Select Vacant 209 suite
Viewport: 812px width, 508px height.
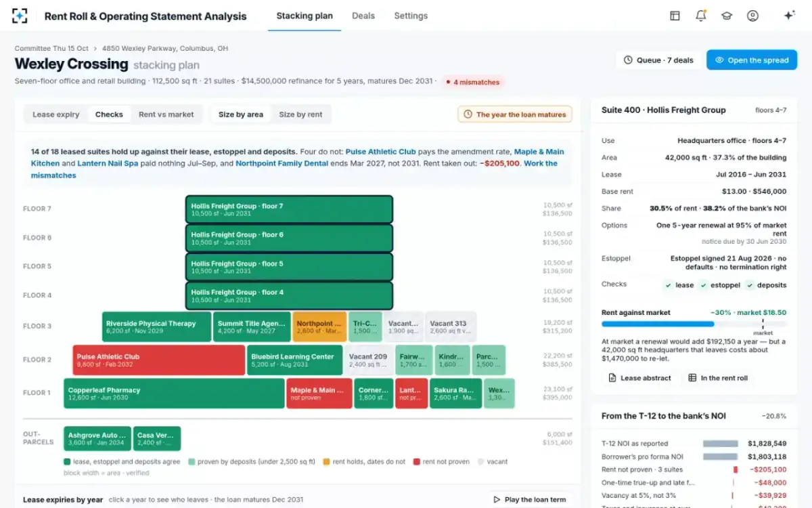pyautogui.click(x=369, y=360)
